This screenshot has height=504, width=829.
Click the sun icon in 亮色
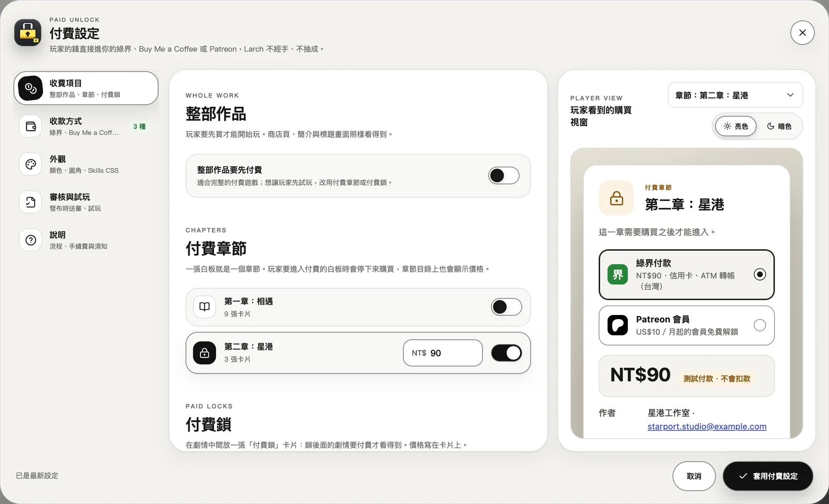(727, 126)
